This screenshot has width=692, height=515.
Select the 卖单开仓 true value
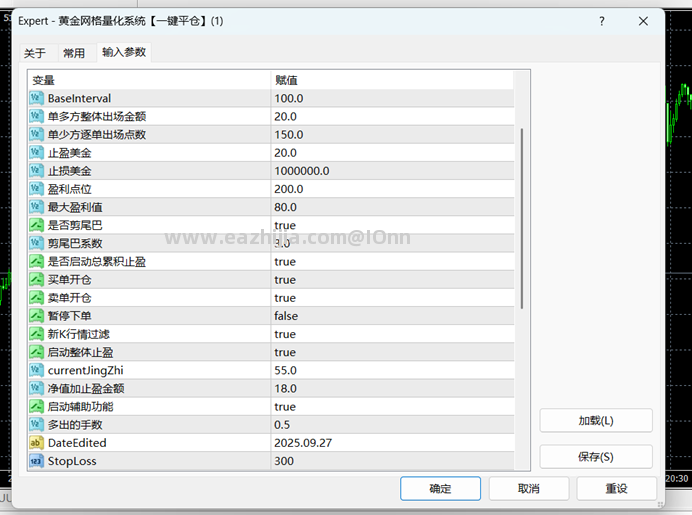285,297
